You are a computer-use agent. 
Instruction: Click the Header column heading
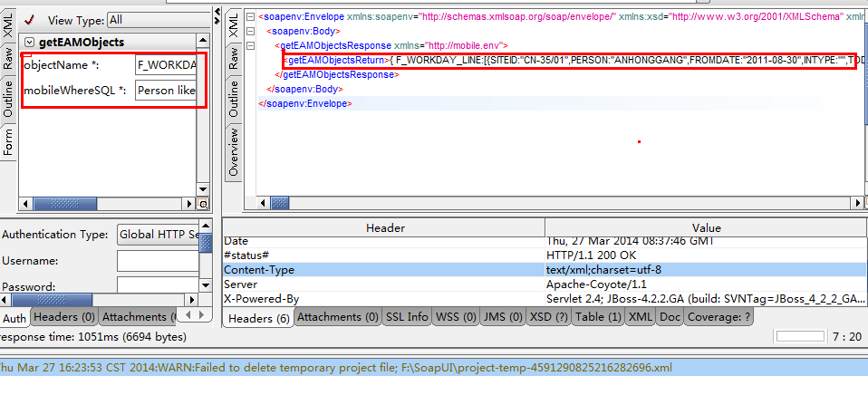pos(384,228)
